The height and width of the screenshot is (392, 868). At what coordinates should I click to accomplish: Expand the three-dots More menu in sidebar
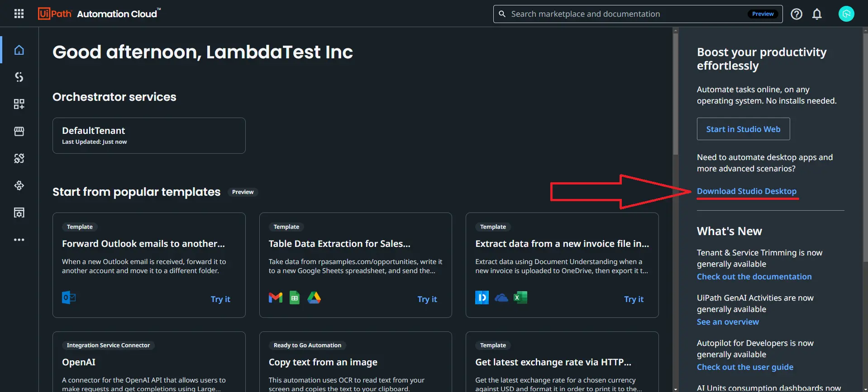pyautogui.click(x=19, y=240)
